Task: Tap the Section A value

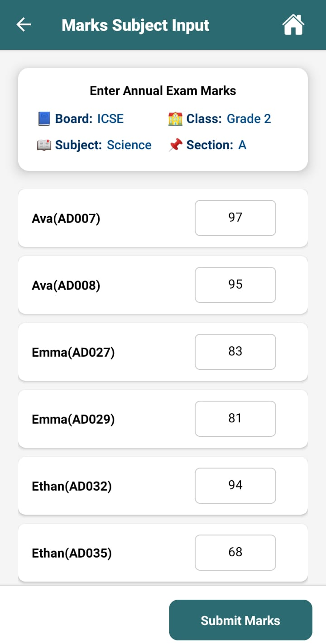Action: coord(242,145)
